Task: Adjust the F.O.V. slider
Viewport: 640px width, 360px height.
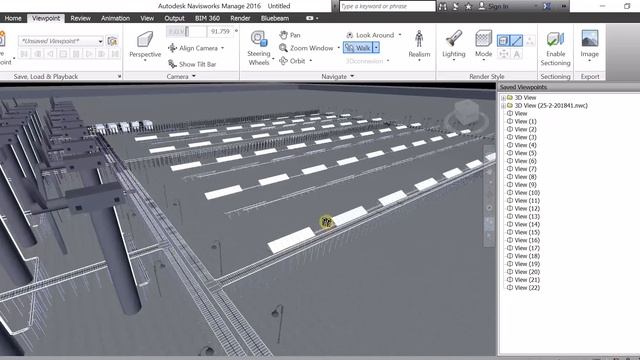Action: point(187,31)
